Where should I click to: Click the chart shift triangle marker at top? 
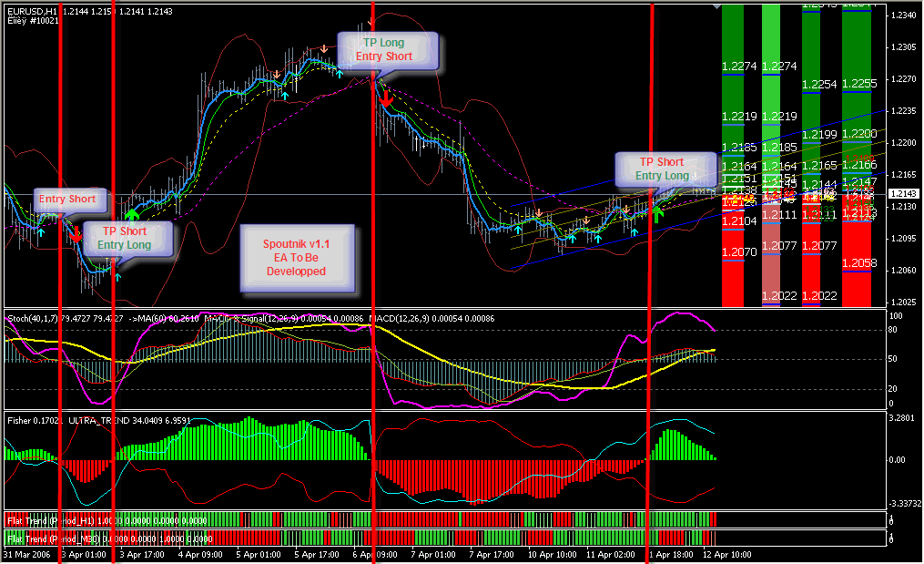(x=718, y=5)
